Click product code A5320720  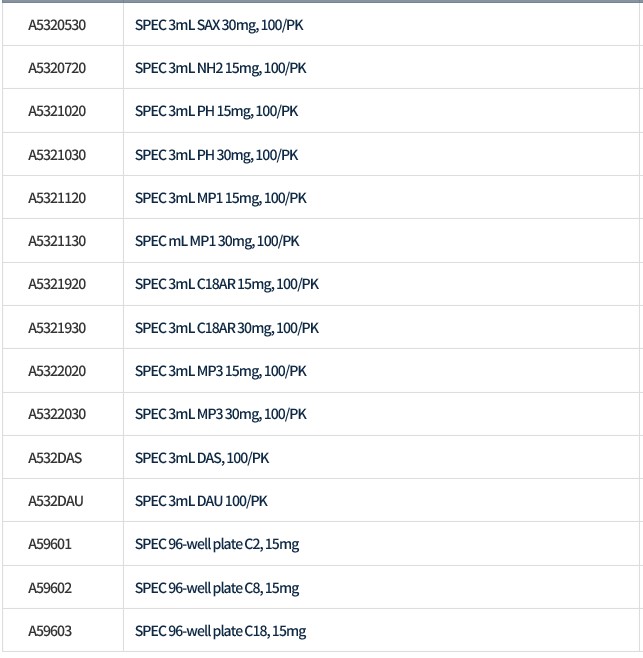[57, 68]
